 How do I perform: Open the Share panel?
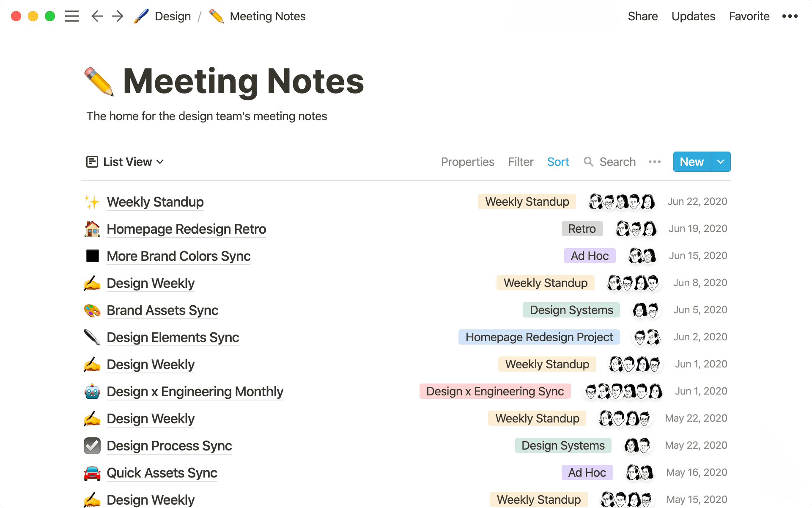(x=642, y=16)
